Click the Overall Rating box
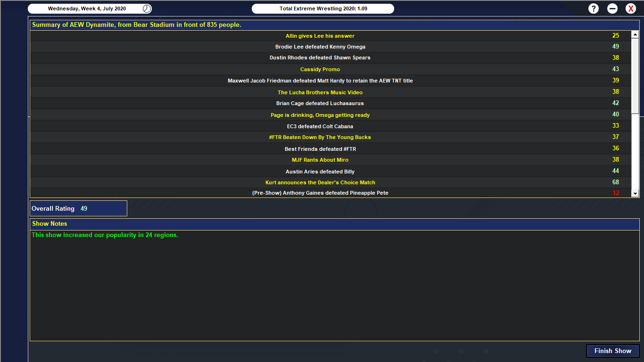This screenshot has width=644, height=362. [x=78, y=208]
